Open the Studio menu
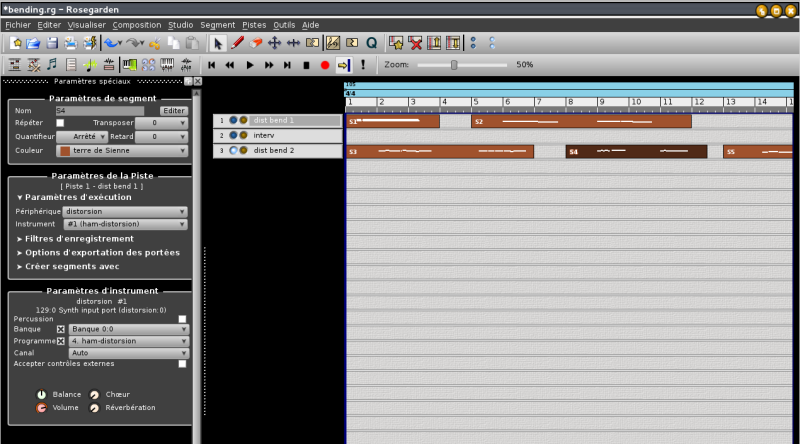 (x=181, y=25)
